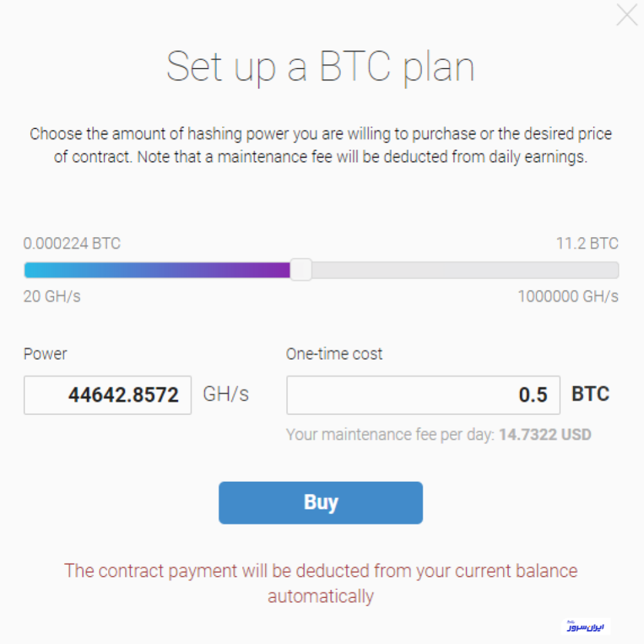Focus the One-time cost input field
The image size is (644, 644).
tap(423, 395)
